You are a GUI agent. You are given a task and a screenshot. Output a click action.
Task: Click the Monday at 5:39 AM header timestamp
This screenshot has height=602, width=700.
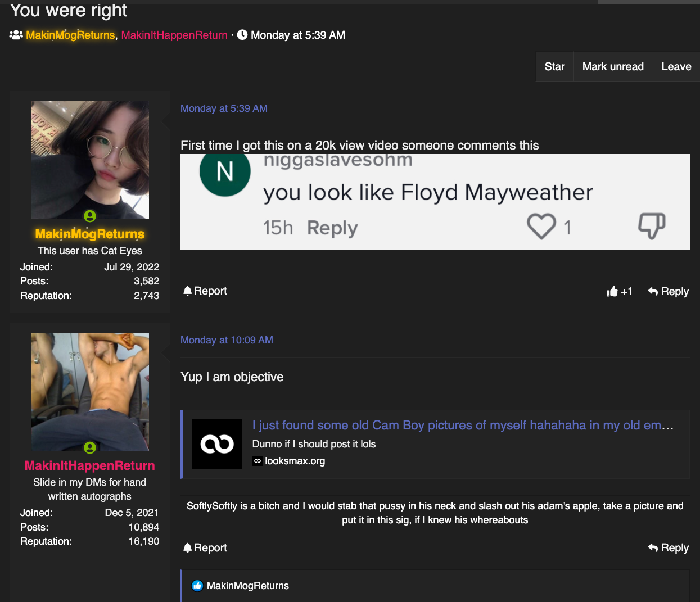coord(298,35)
